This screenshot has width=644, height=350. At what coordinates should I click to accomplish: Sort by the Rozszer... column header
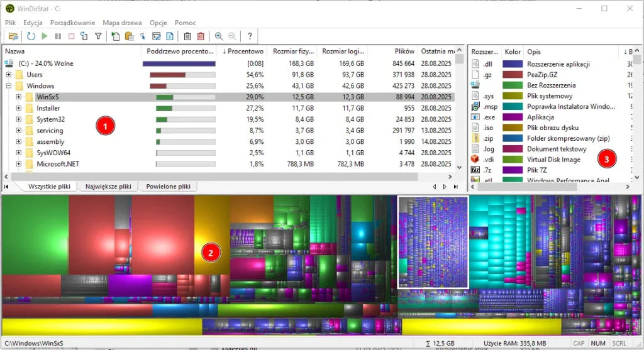point(485,52)
